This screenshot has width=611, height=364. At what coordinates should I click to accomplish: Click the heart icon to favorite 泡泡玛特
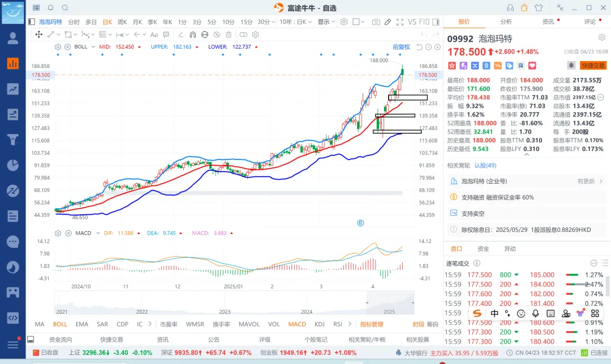pyautogui.click(x=531, y=66)
